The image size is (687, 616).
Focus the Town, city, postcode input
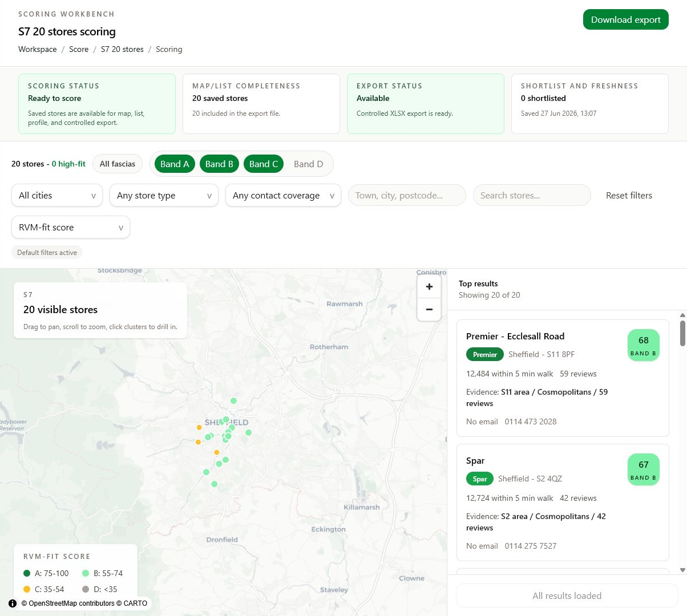pos(407,196)
